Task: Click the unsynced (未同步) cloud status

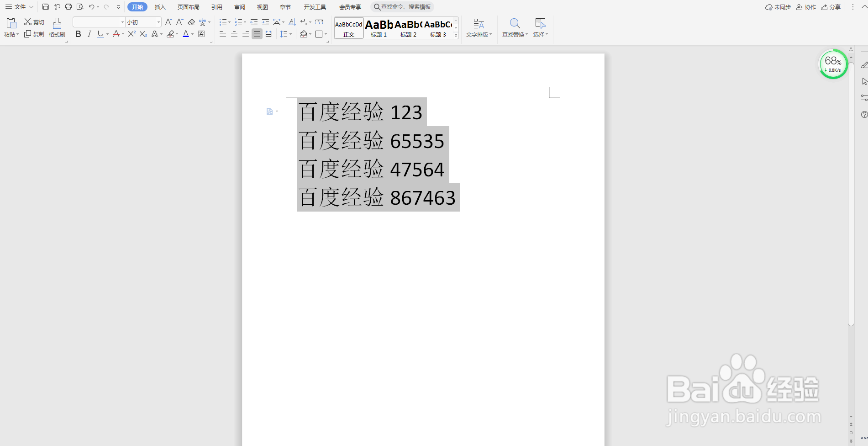Action: tap(778, 7)
